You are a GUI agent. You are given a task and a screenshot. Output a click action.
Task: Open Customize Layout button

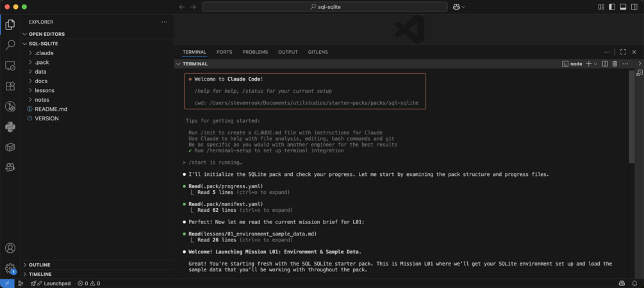pos(601,7)
